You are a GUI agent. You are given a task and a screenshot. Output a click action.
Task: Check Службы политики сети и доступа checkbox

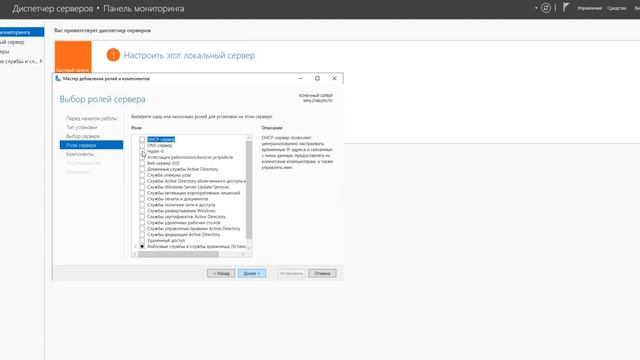click(x=142, y=205)
